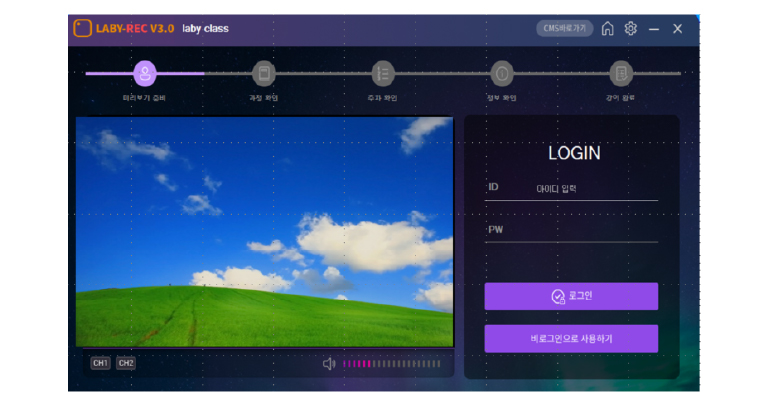Viewport: 769px width, 400px height.
Task: Select the third step list icon
Action: point(382,73)
